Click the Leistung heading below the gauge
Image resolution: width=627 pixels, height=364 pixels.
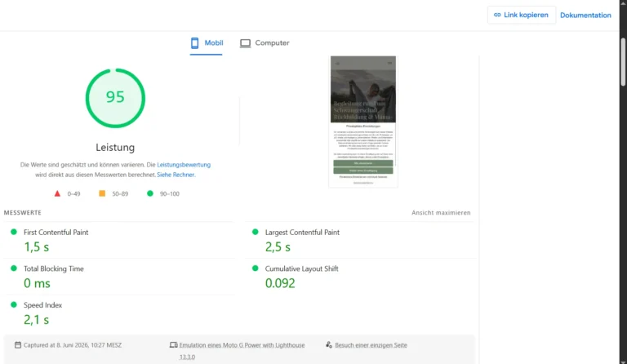(x=115, y=148)
